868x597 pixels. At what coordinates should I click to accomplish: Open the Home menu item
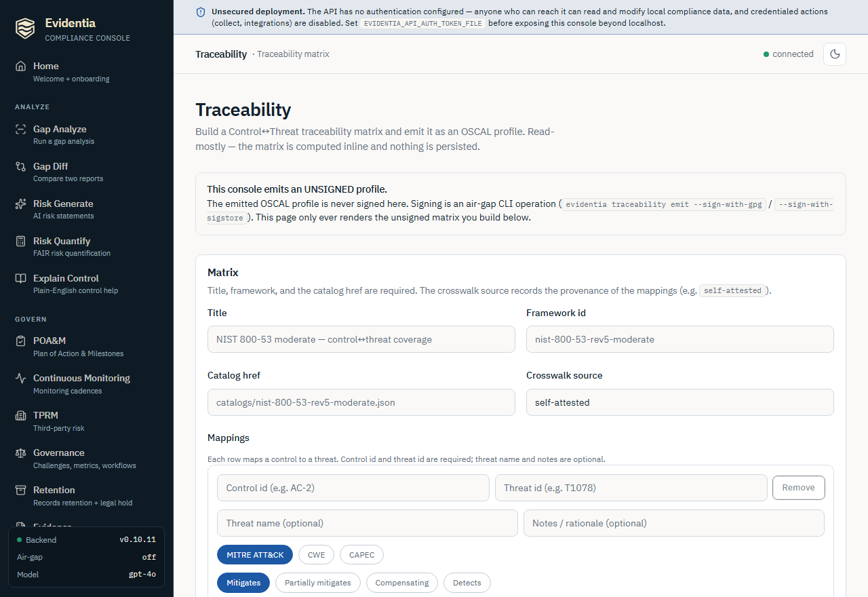tap(87, 71)
